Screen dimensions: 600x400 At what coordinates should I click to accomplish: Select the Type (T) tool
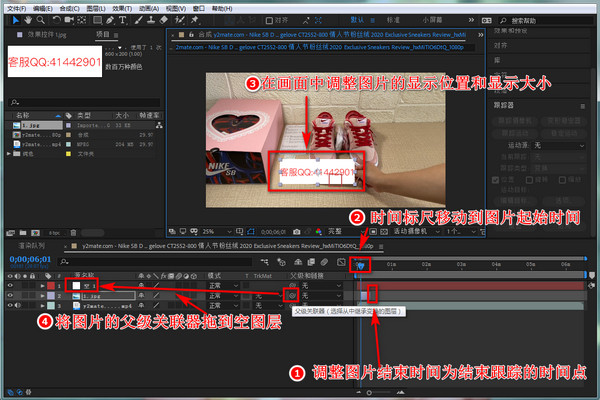[122, 20]
